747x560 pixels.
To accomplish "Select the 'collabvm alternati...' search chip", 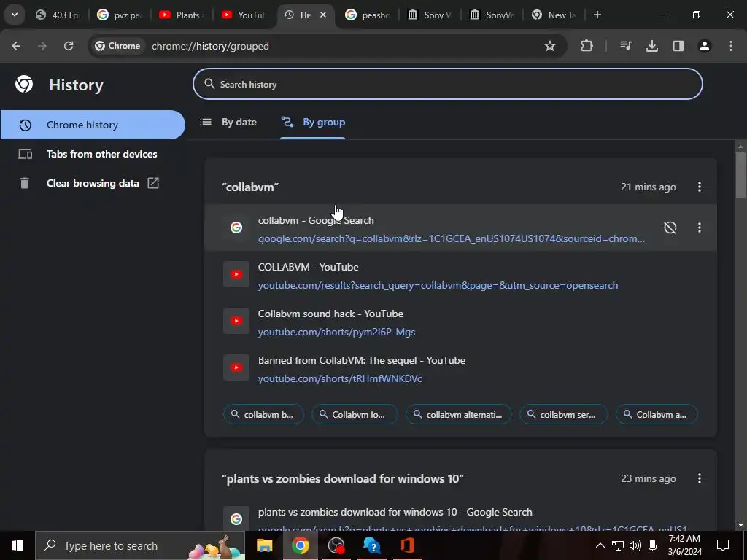I will (x=458, y=414).
